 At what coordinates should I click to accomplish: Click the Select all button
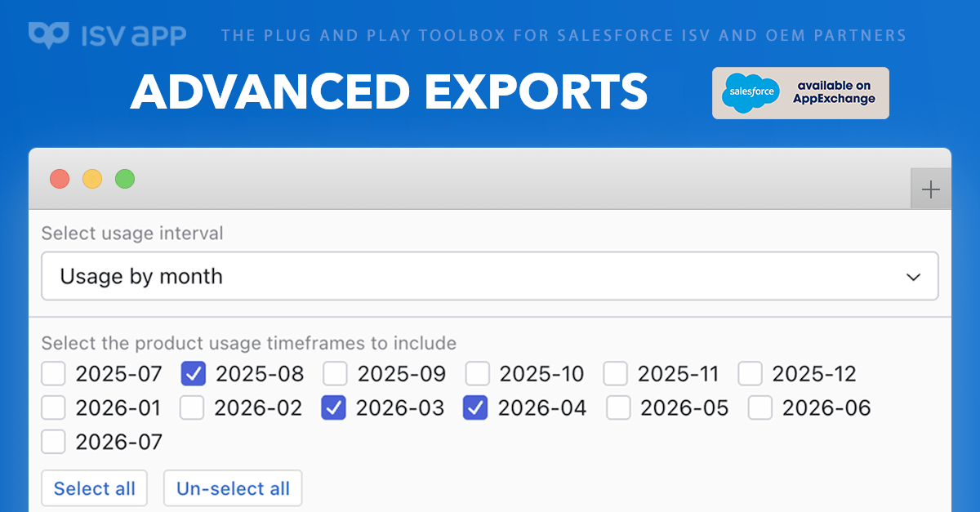[x=95, y=488]
